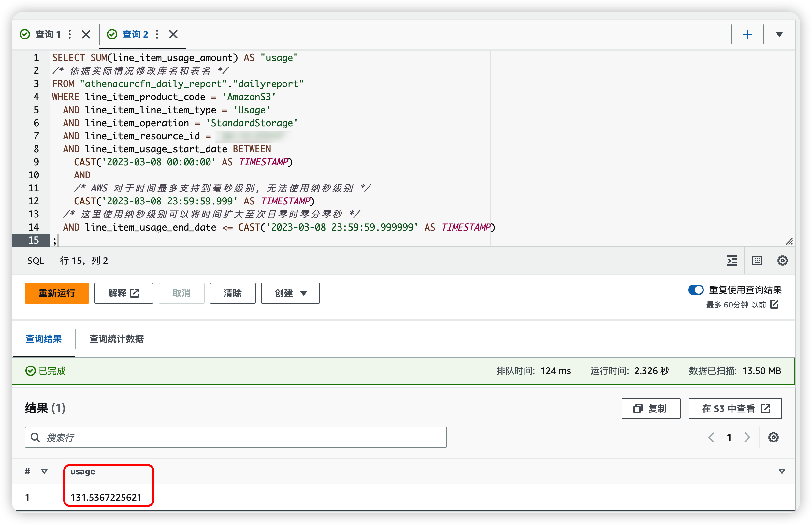Close the 查询 2 tab

173,34
